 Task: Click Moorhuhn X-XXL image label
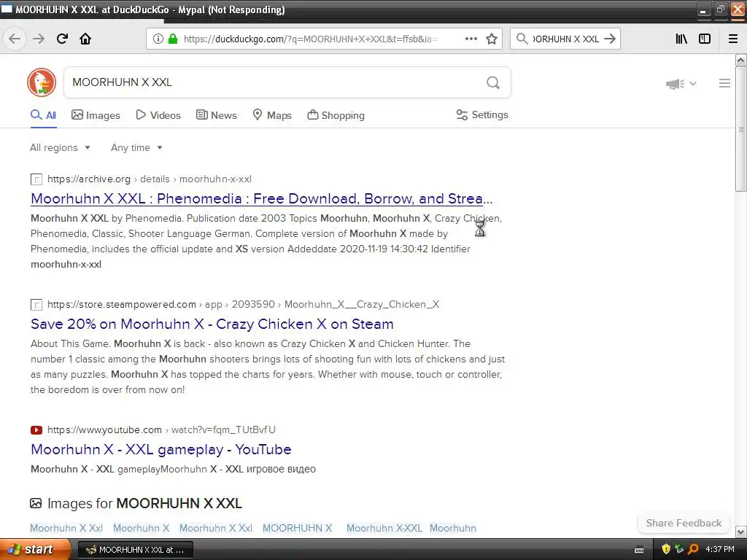(384, 528)
